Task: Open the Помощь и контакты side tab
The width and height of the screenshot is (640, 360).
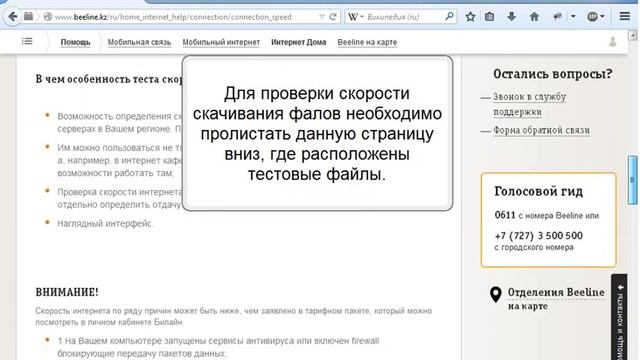Action: (x=619, y=318)
